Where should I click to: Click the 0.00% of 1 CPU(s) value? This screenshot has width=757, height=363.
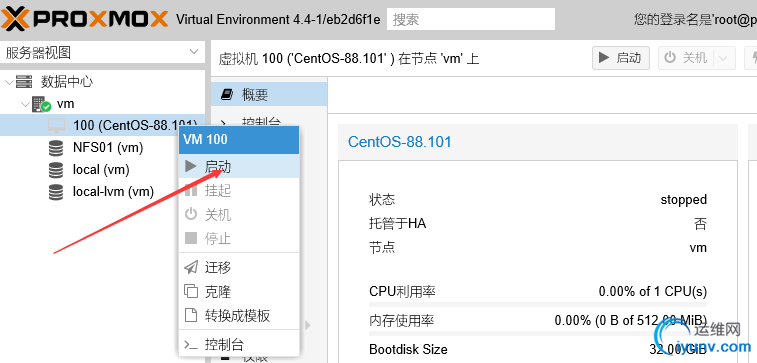point(653,292)
